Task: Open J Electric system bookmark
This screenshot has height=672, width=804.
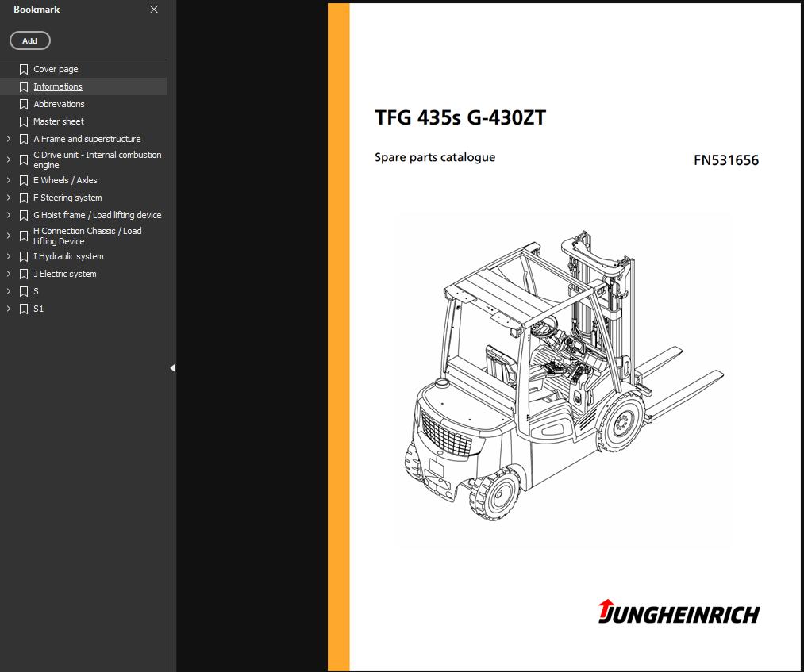Action: tap(64, 274)
